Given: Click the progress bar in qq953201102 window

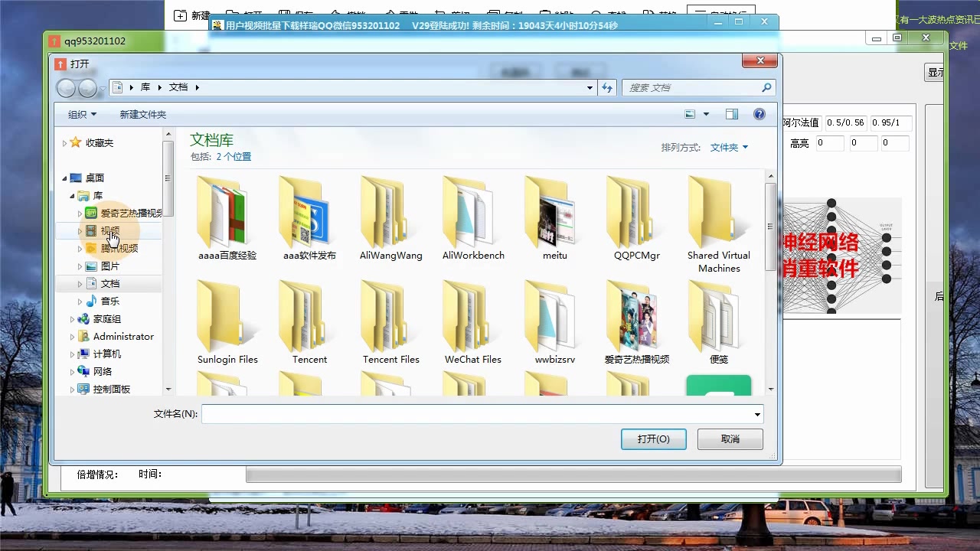Looking at the screenshot, I should (x=573, y=474).
